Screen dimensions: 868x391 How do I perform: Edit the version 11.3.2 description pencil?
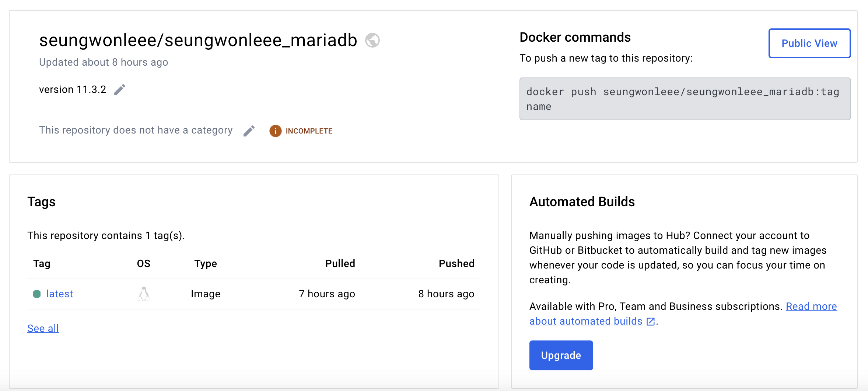(120, 90)
